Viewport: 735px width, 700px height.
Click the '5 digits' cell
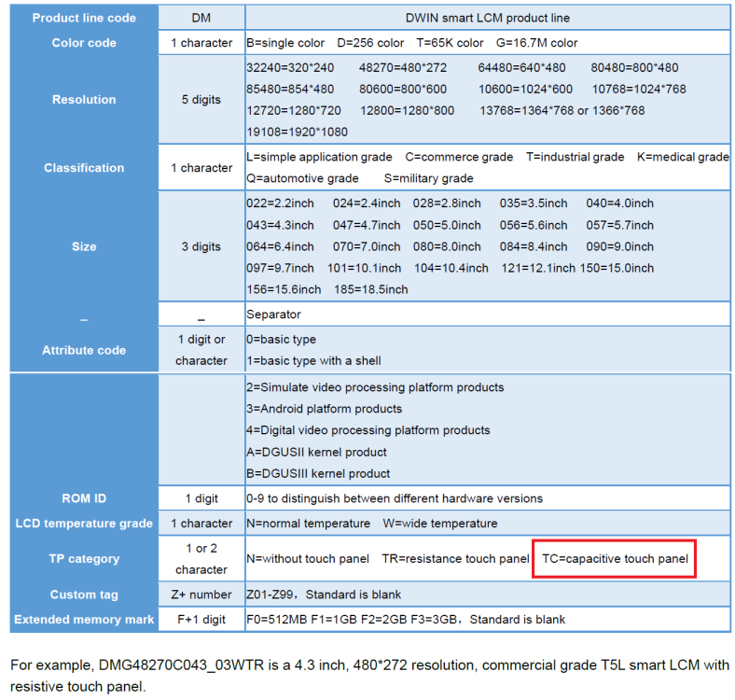click(201, 100)
